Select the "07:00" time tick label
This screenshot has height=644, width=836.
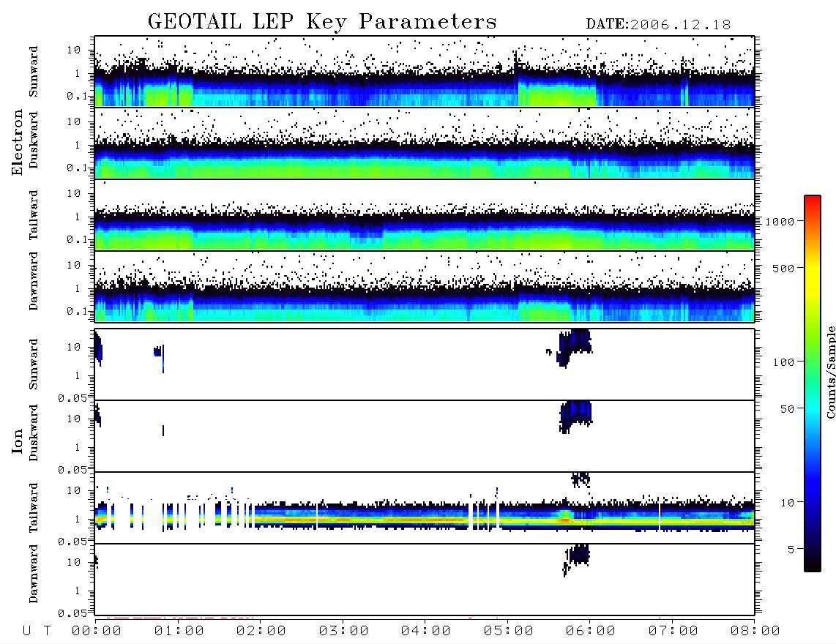(x=673, y=632)
